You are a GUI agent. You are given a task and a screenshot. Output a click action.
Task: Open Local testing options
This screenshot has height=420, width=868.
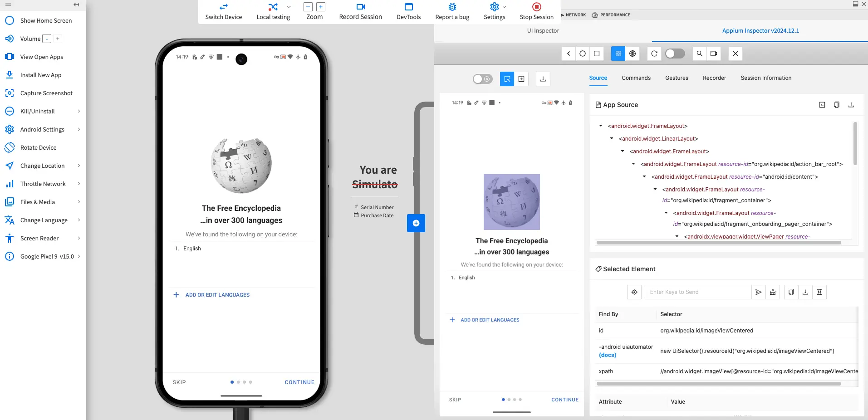pos(289,7)
